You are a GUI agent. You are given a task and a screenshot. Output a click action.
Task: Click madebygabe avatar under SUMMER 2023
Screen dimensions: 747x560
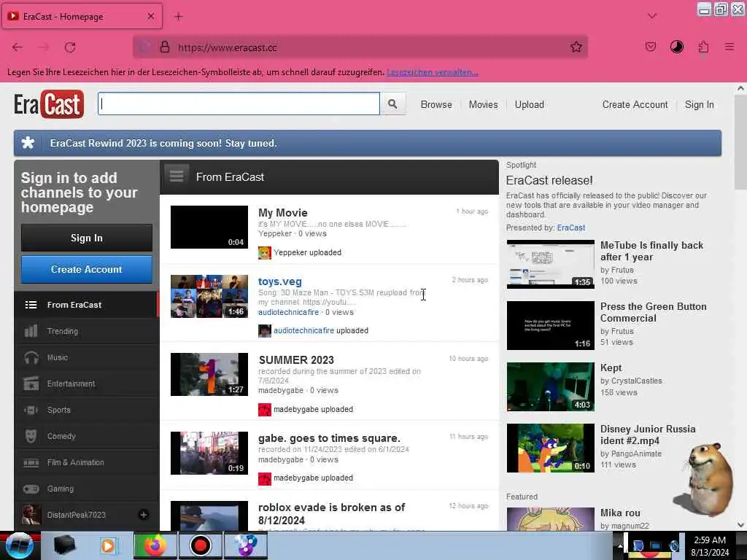(264, 410)
